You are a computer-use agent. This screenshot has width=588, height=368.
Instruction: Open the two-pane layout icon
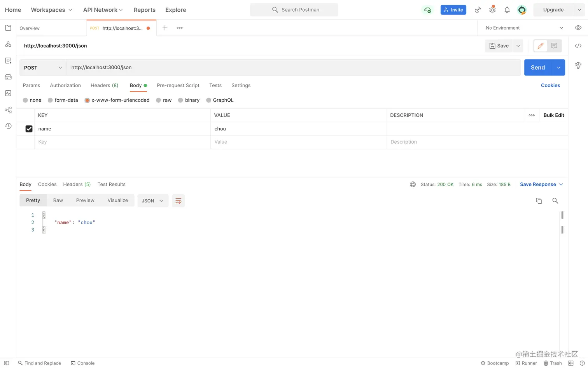pos(571,363)
